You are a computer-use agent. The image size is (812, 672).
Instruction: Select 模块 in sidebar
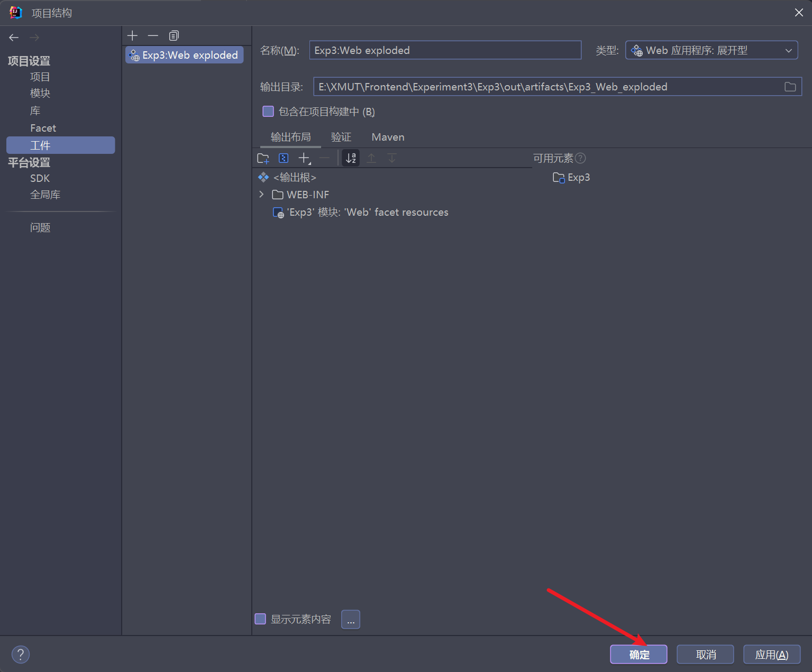40,94
